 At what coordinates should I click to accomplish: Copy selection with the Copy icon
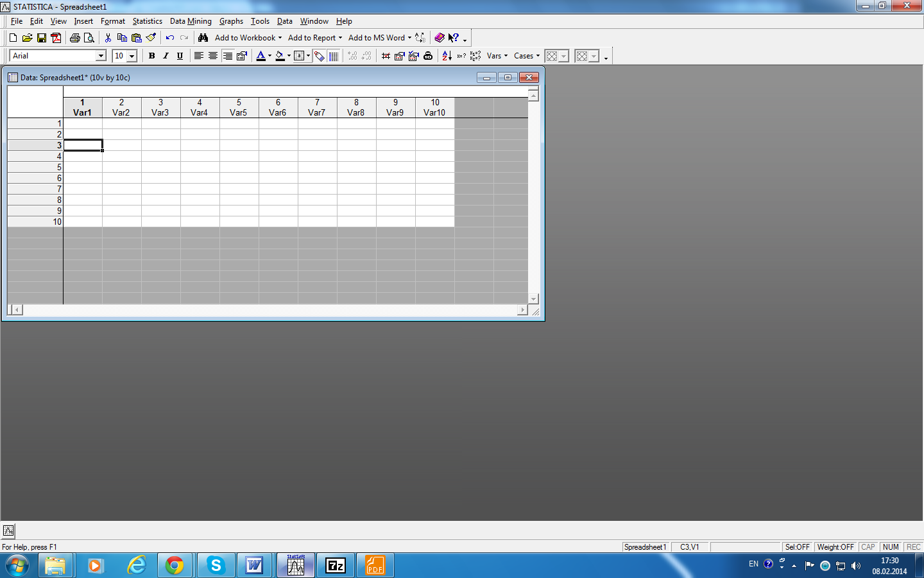pyautogui.click(x=122, y=38)
